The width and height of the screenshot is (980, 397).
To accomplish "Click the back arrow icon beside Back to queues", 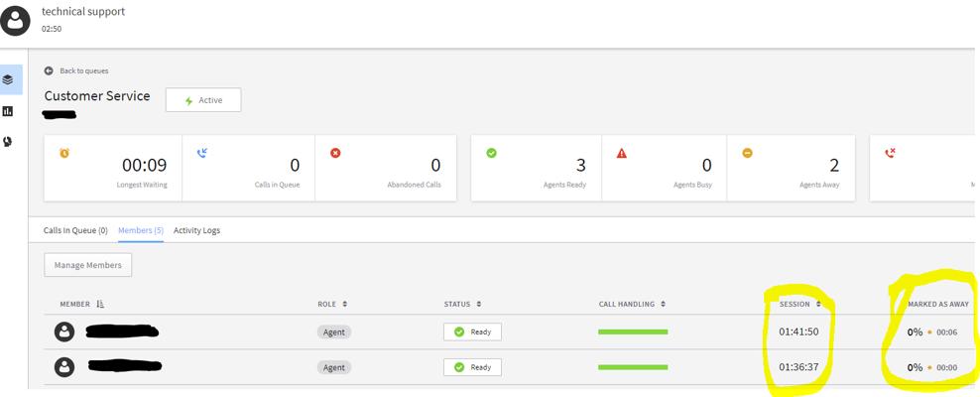I will coord(49,71).
